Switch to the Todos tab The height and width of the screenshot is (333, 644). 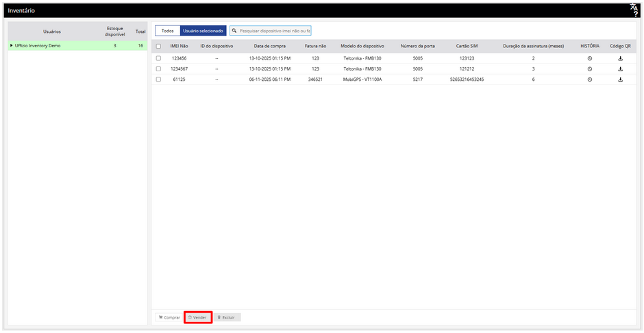coord(167,31)
